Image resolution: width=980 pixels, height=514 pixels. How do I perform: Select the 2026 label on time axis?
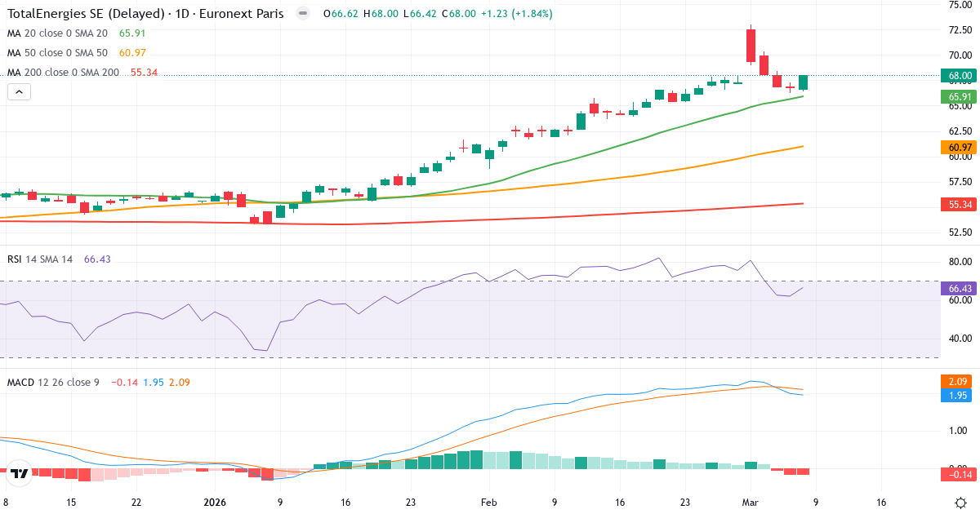[214, 503]
